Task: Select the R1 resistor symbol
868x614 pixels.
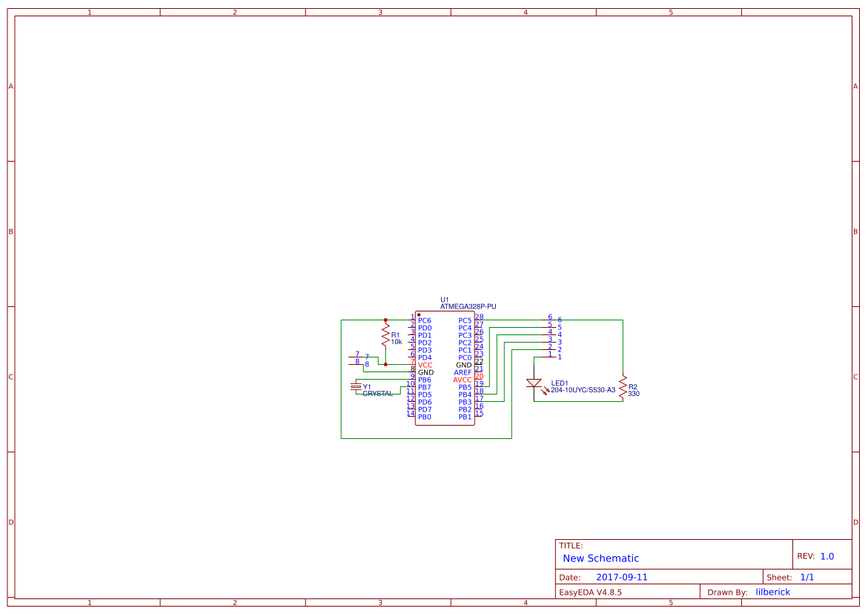Action: coord(386,335)
